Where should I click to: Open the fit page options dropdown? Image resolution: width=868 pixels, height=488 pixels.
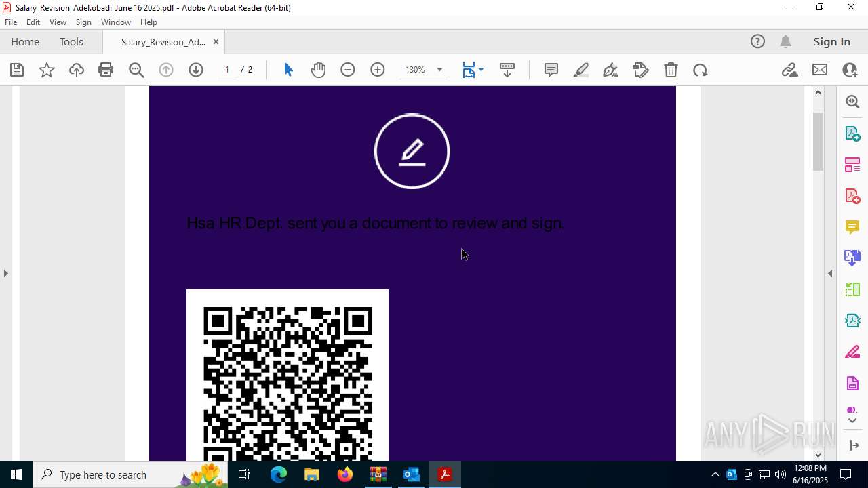point(481,70)
